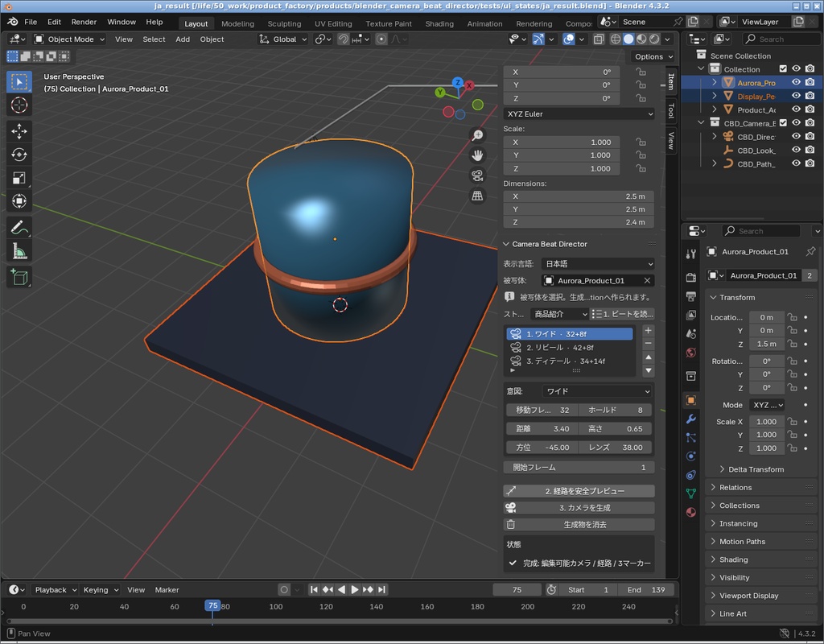Open the Tool properties tab icon
824x644 pixels.
click(691, 254)
